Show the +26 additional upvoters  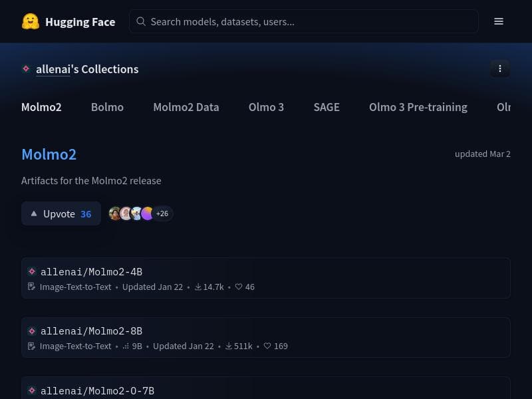point(162,213)
